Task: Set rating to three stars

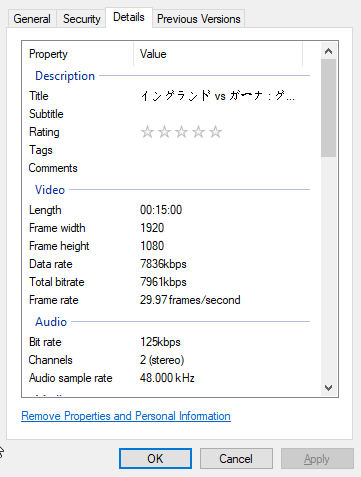Action: [x=181, y=132]
